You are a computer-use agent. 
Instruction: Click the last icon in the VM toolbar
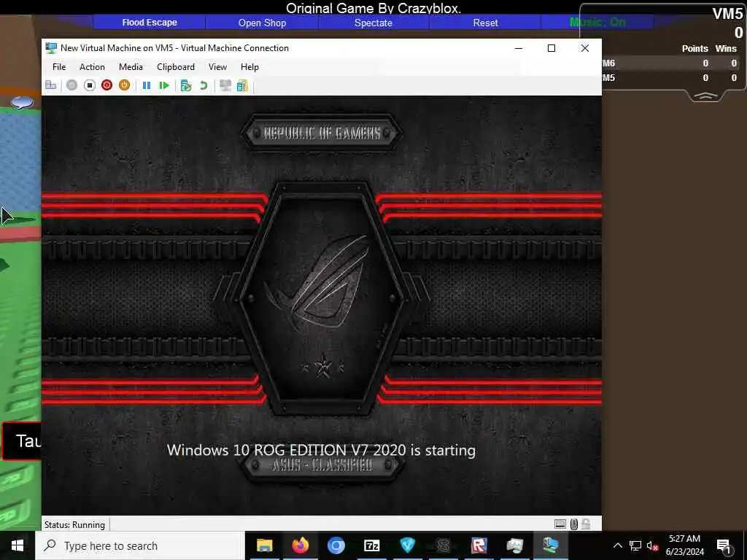[x=242, y=85]
